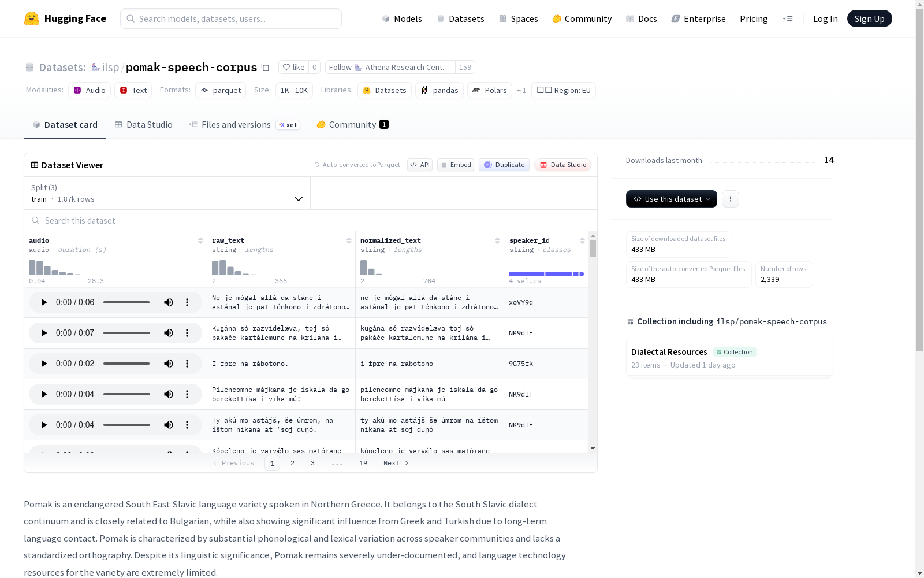Open the vertical dots menu beside Use this dataset
The height and width of the screenshot is (578, 924).
(x=731, y=199)
